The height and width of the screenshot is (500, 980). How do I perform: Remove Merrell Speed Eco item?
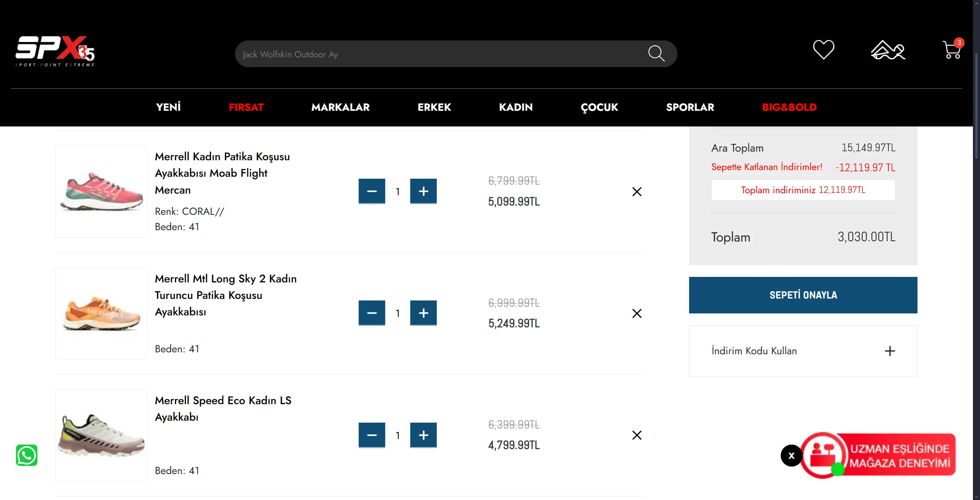tap(636, 435)
